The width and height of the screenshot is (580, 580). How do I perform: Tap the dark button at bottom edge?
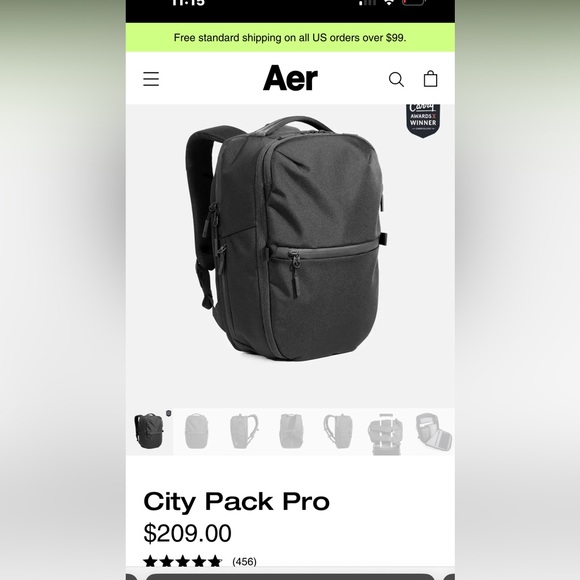coord(290,577)
